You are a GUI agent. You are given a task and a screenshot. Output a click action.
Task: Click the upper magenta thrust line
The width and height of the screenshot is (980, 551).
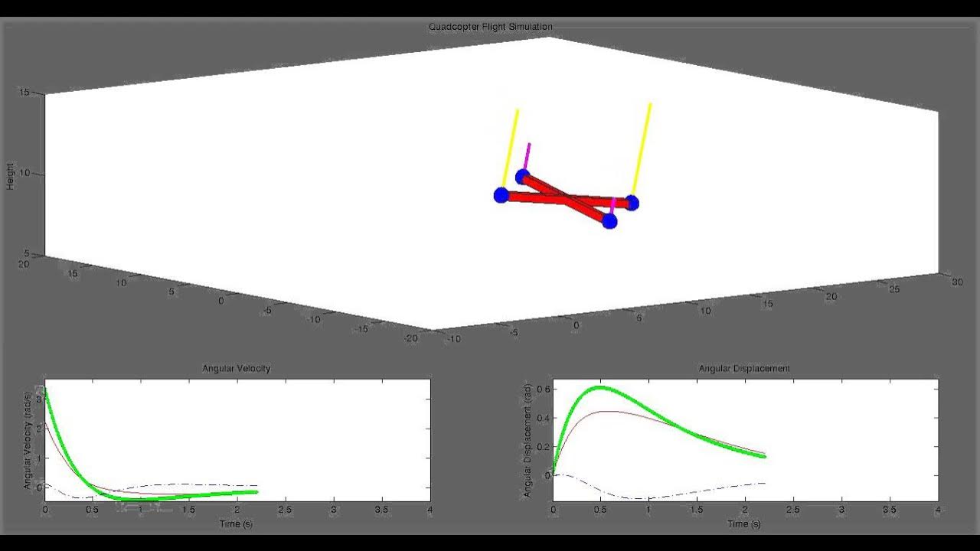pyautogui.click(x=527, y=157)
